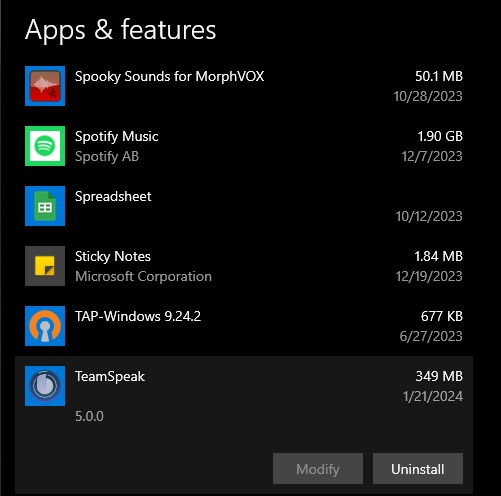
Task: Select the Spreadsheet app name
Action: point(113,196)
